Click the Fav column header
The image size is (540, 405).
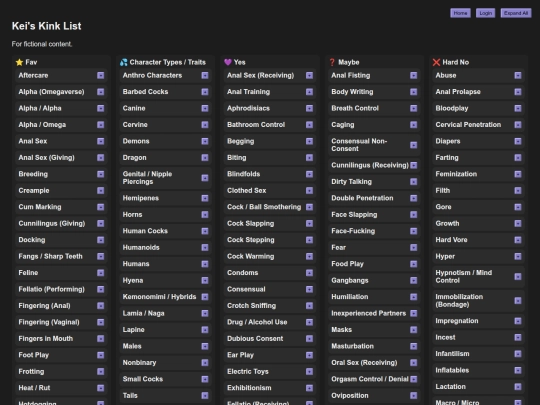[27, 62]
